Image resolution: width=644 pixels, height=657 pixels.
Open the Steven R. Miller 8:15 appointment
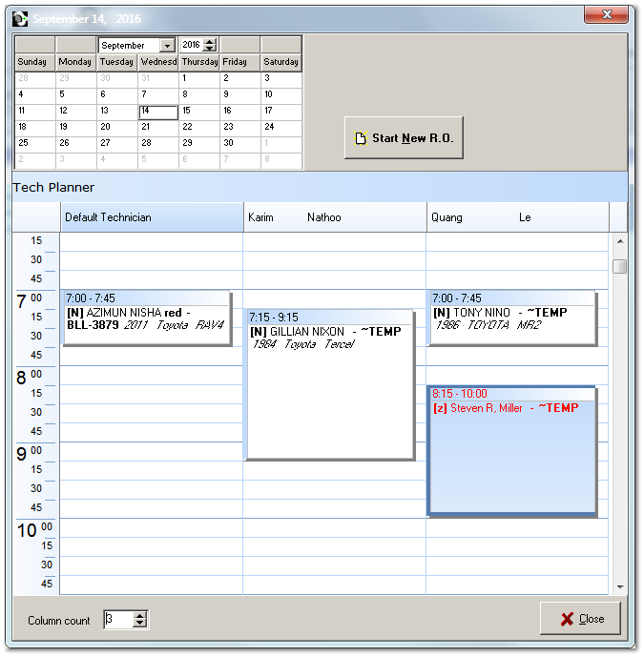[x=512, y=452]
